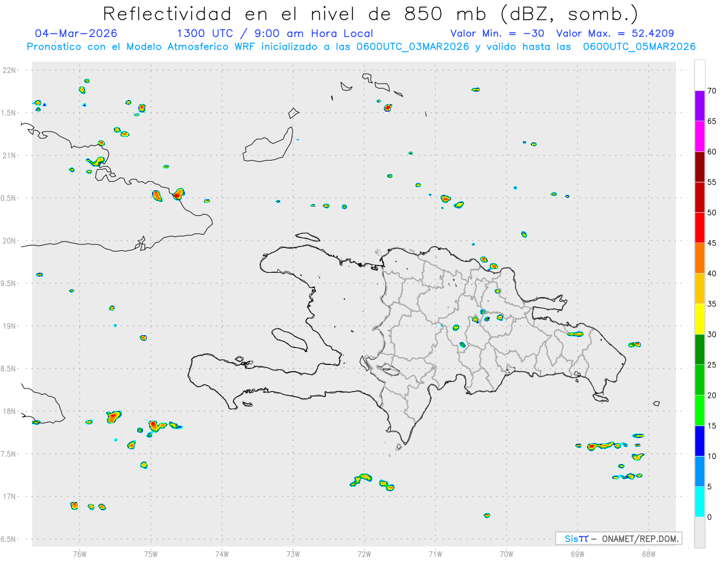Click the '74W' longitude label

[x=222, y=554]
